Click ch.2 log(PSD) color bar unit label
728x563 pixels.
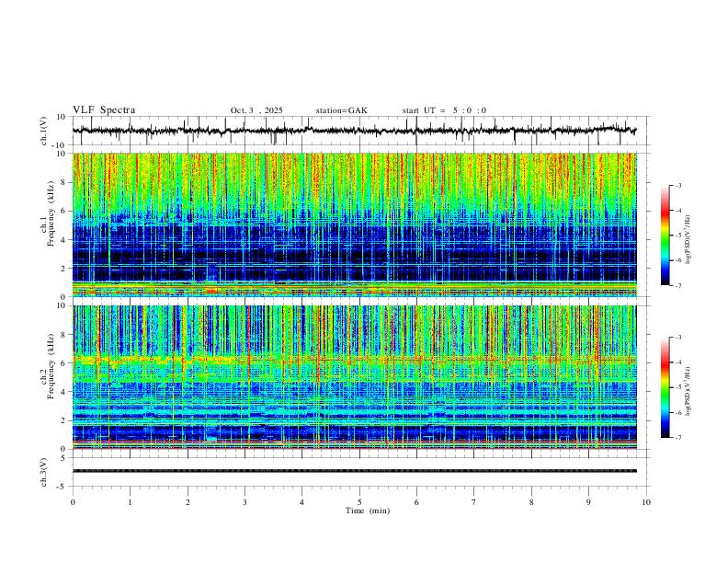click(x=688, y=391)
